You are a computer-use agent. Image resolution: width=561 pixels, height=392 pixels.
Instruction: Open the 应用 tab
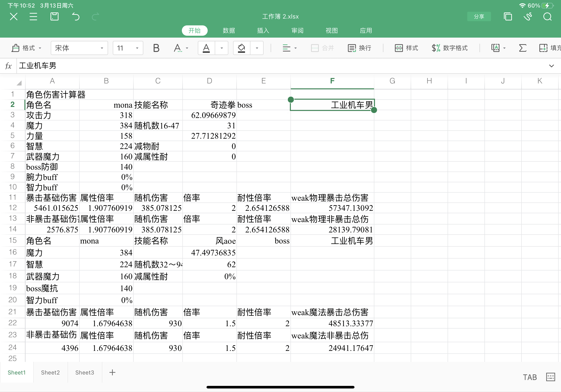click(x=366, y=31)
